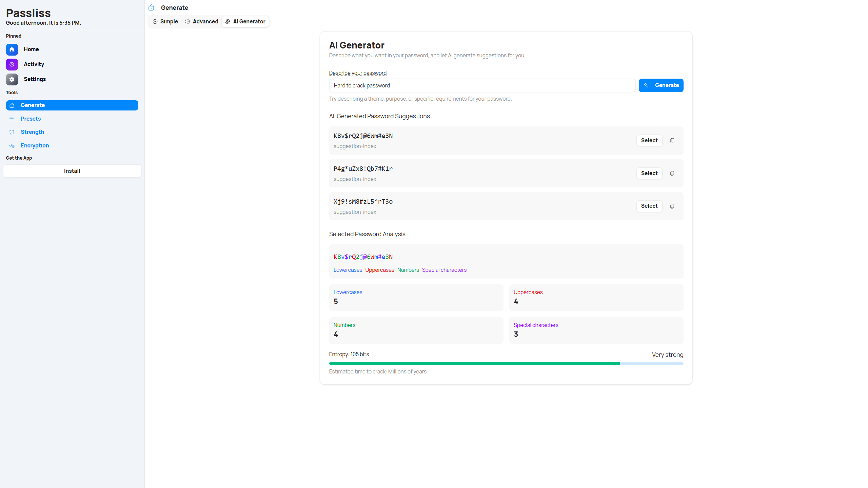Image resolution: width=868 pixels, height=488 pixels.
Task: Select the first password suggestion
Action: (x=649, y=141)
